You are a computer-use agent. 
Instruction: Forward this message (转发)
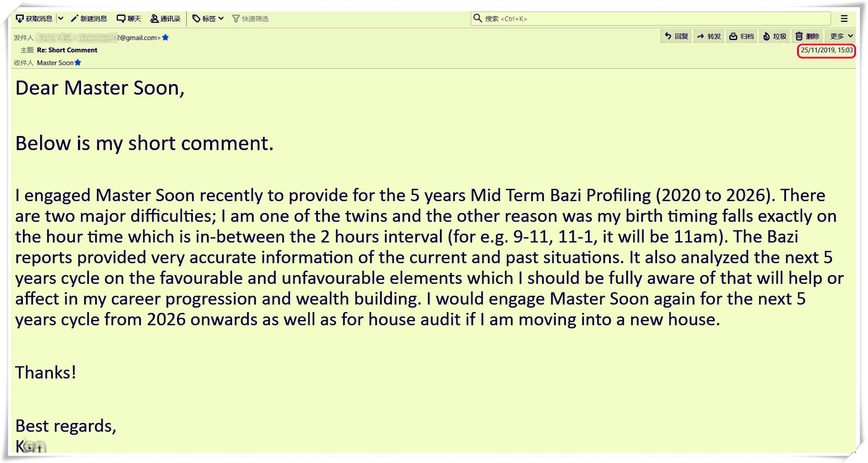(x=709, y=36)
